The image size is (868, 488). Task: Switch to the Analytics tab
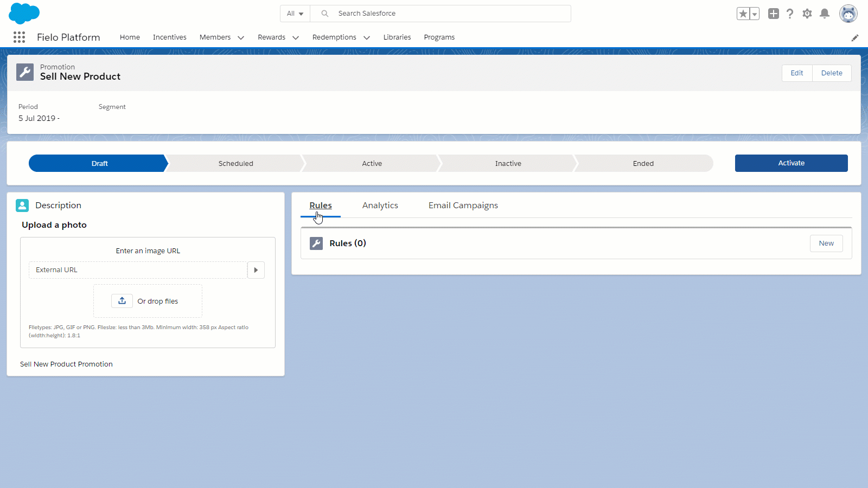pyautogui.click(x=380, y=206)
